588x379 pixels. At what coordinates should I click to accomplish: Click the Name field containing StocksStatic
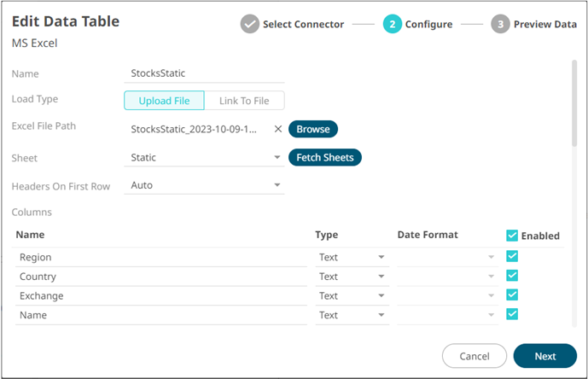[x=205, y=74]
